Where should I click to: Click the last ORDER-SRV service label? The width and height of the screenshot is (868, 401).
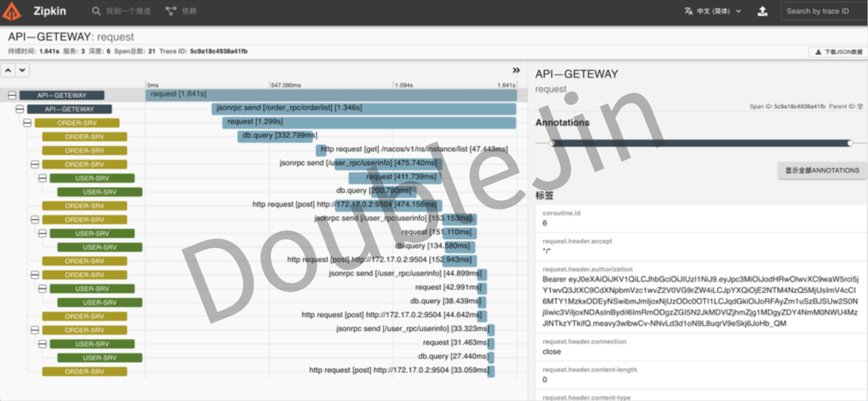[84, 372]
